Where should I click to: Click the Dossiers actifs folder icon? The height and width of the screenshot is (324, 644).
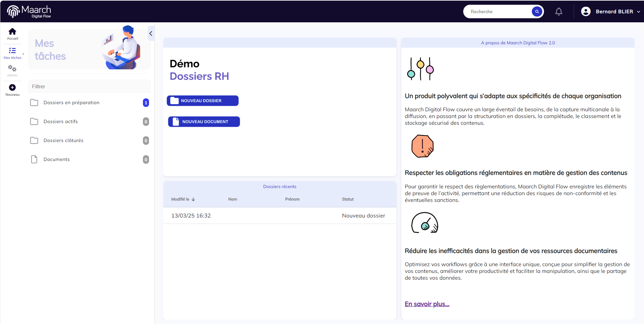click(x=34, y=121)
